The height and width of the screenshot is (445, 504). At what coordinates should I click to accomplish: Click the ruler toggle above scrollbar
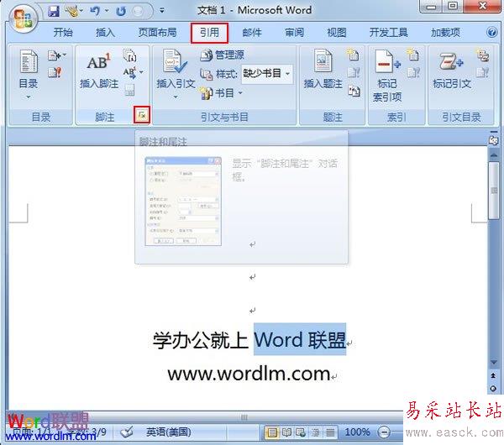(493, 139)
